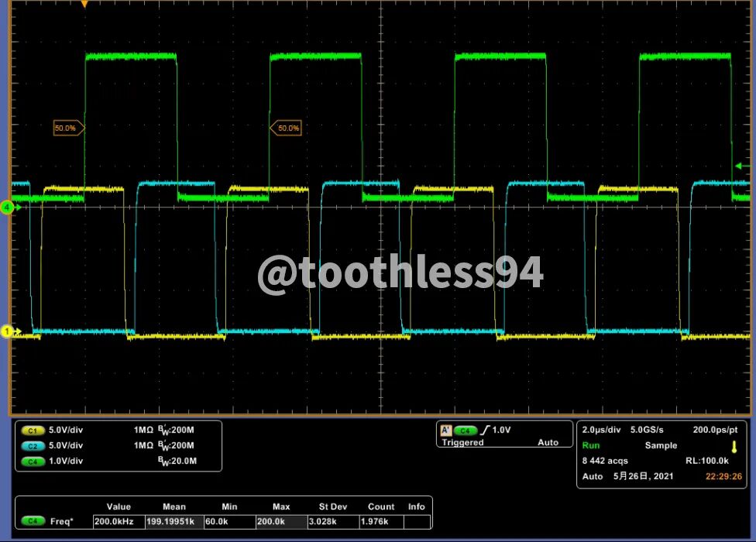Click the Auto trigger mode text beside Triggered
Viewport: 756px width, 542px height.
click(548, 442)
